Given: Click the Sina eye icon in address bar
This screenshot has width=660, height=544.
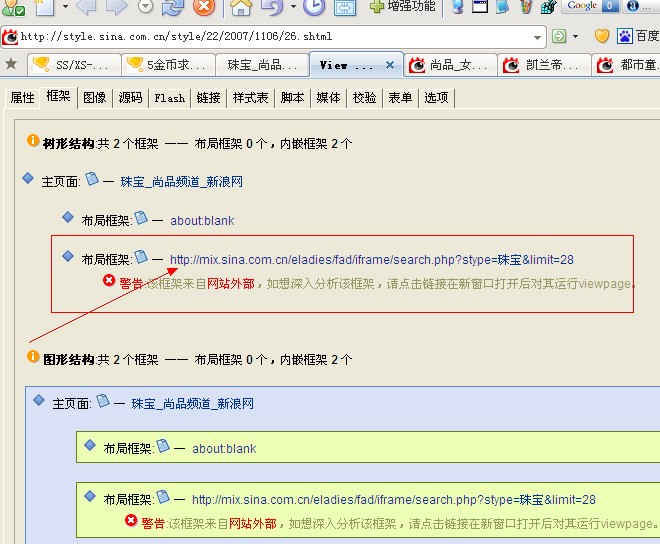Looking at the screenshot, I should pyautogui.click(x=10, y=37).
